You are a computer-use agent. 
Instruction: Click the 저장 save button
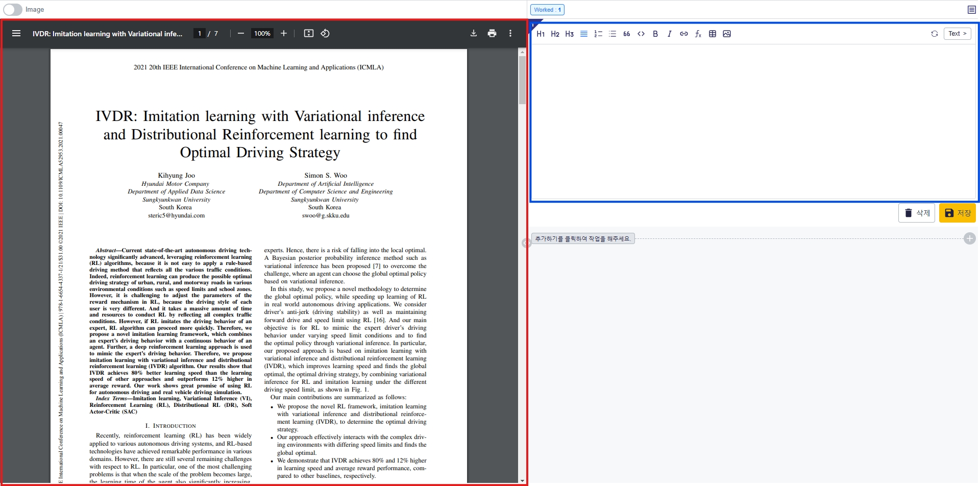(957, 213)
